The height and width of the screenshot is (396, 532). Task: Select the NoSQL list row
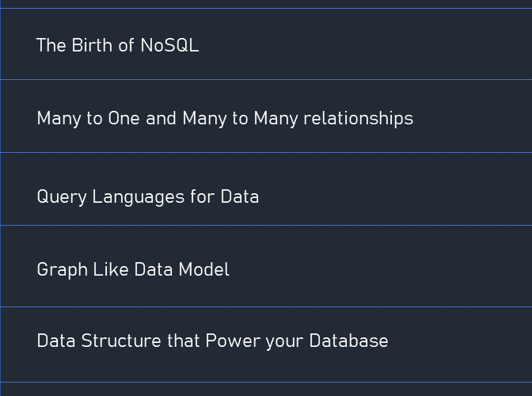click(266, 44)
